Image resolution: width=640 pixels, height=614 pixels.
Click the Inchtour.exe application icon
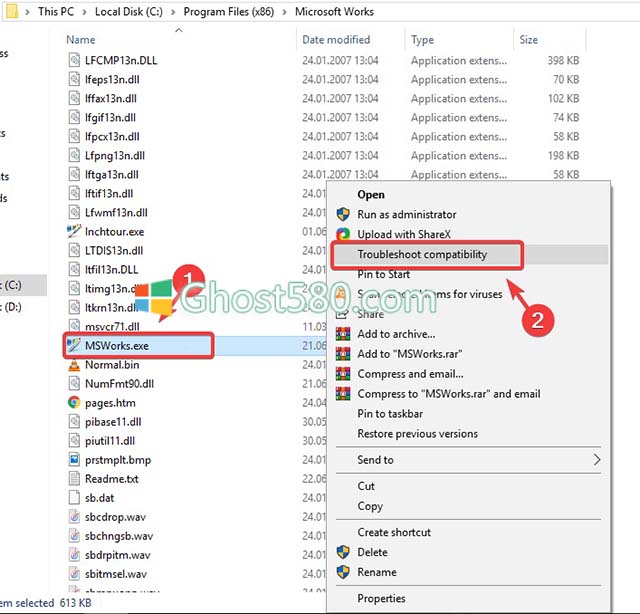click(x=74, y=231)
